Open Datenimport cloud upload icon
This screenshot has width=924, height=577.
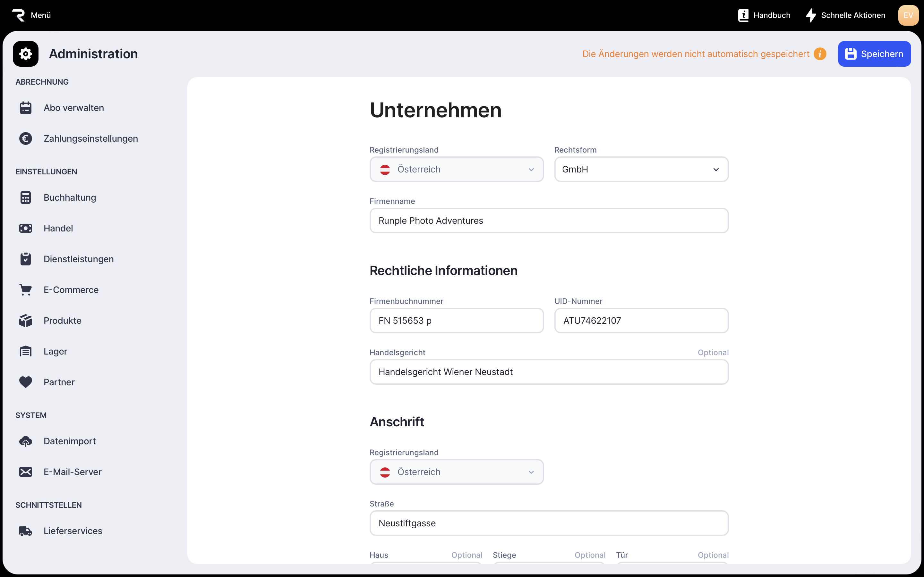point(26,441)
